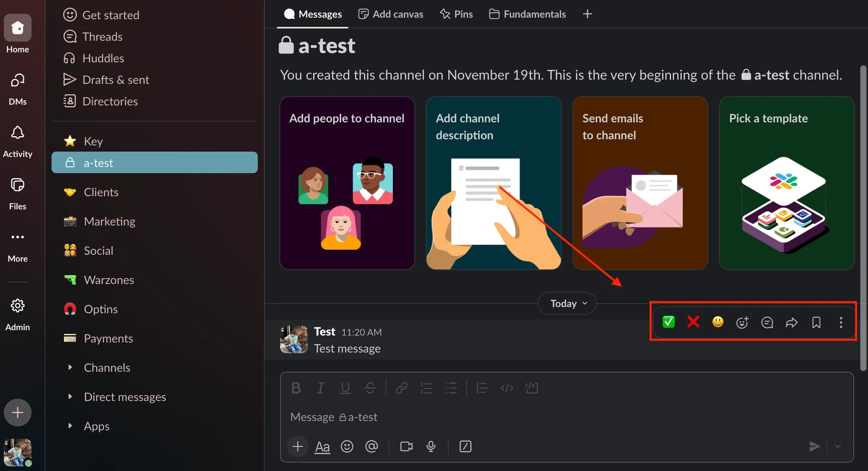Viewport: 868px width, 471px height.
Task: Open the Today date dropdown
Action: pos(567,304)
